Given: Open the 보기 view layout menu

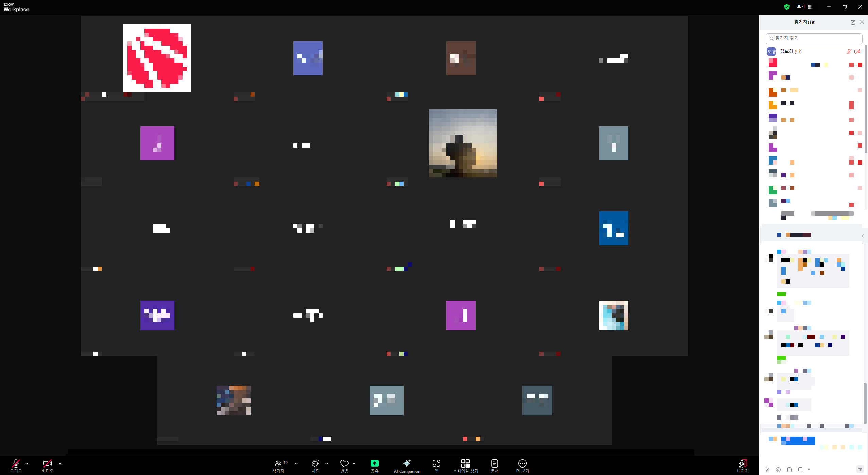Looking at the screenshot, I should point(804,7).
